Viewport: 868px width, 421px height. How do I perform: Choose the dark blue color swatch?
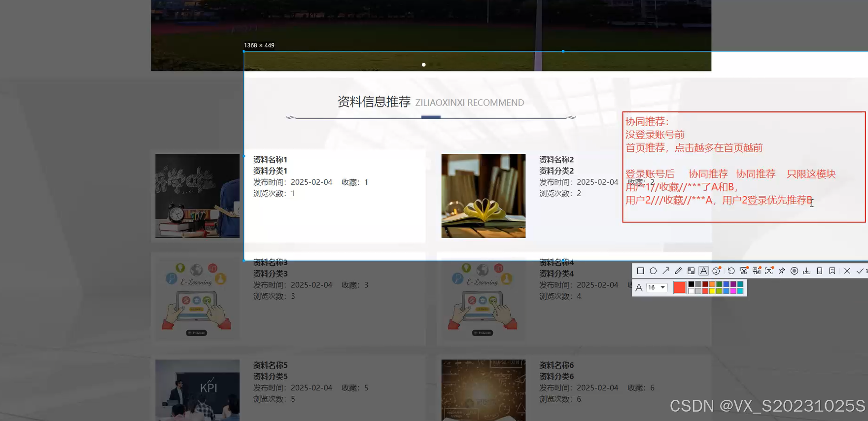point(726,284)
